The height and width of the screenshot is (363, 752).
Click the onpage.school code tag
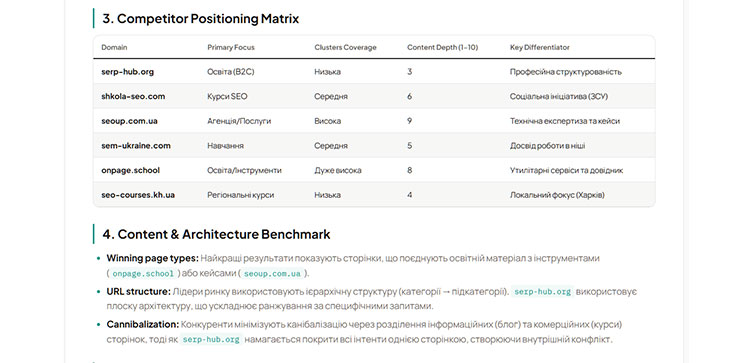click(143, 274)
